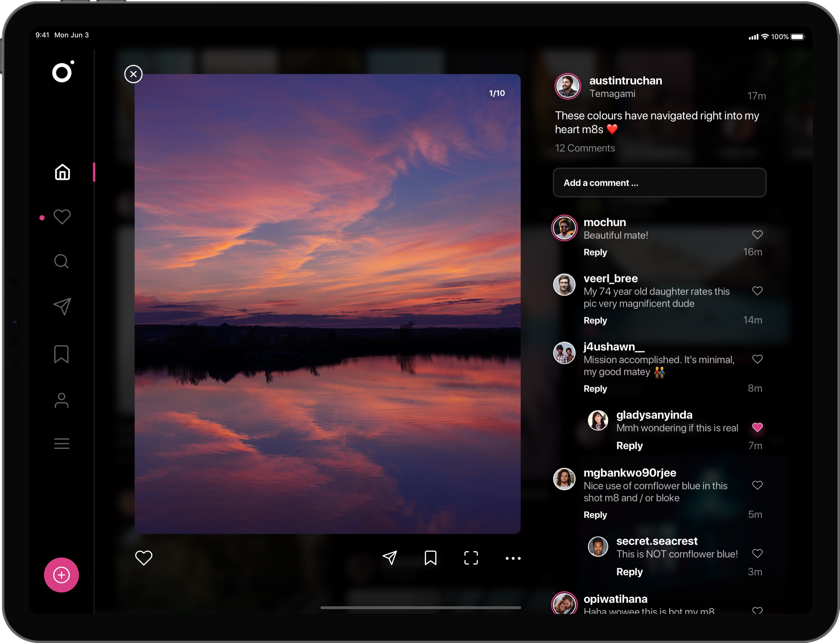The width and height of the screenshot is (840, 643).
Task: Click the cellular signal bars in status bar
Action: point(753,37)
